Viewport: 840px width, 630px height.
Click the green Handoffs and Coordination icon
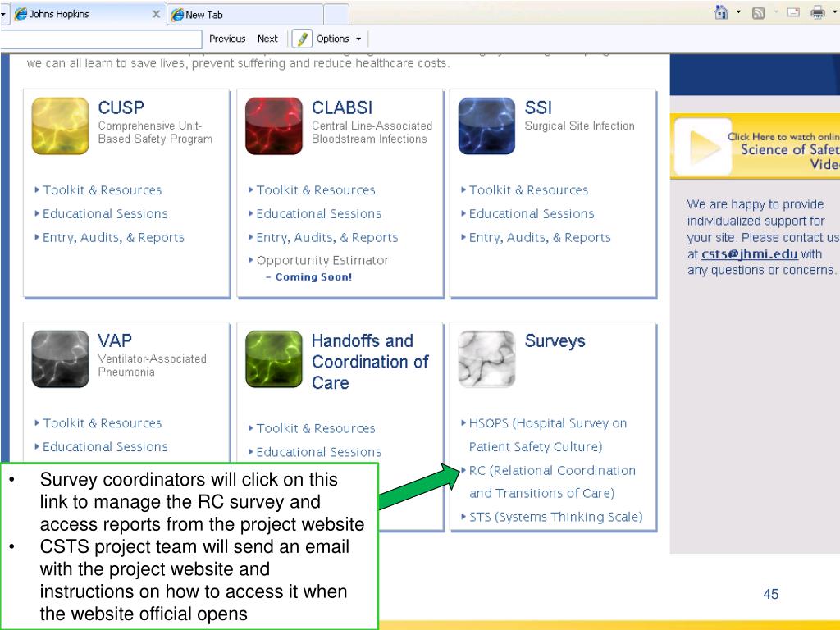[274, 359]
